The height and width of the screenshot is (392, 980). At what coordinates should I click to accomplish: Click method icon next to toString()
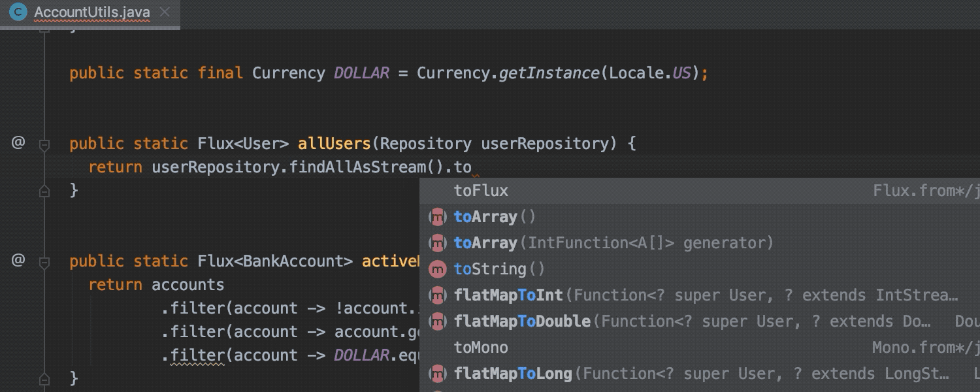pyautogui.click(x=436, y=269)
